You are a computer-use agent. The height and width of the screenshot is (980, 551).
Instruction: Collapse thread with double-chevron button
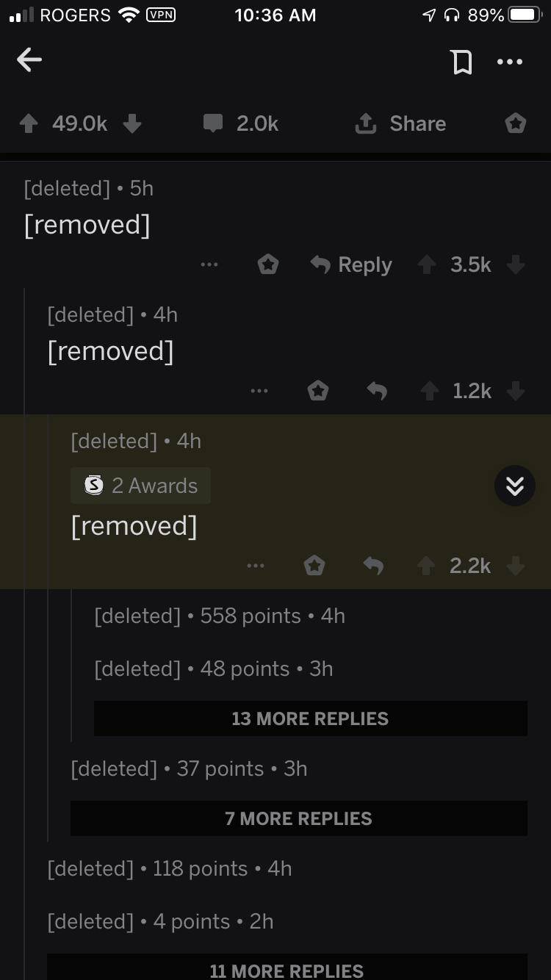(x=514, y=486)
